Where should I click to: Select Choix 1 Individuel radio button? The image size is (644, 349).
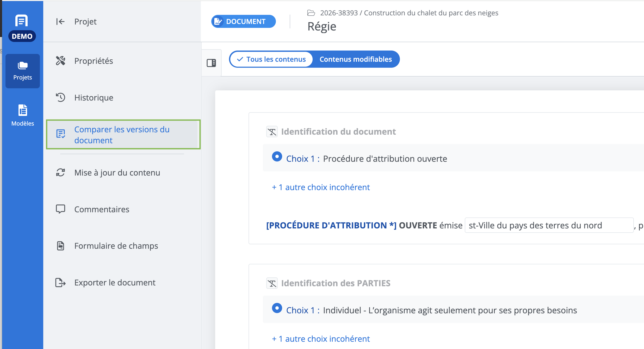(x=277, y=308)
